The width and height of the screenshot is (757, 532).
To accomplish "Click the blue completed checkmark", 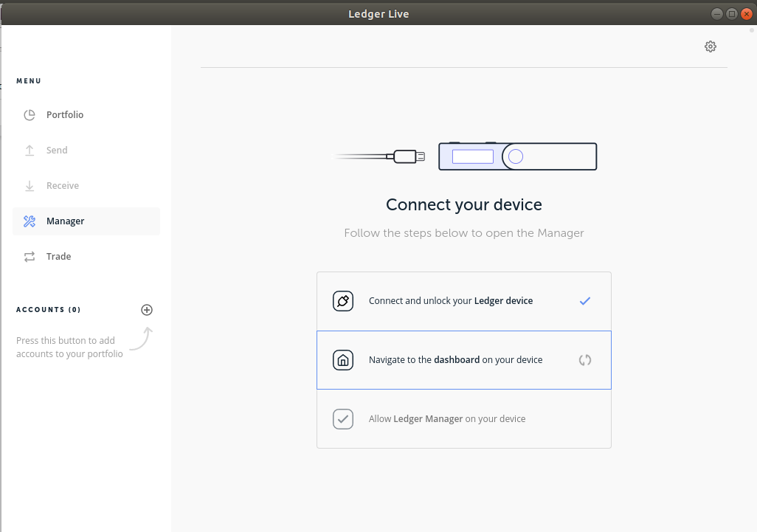I will pyautogui.click(x=584, y=301).
